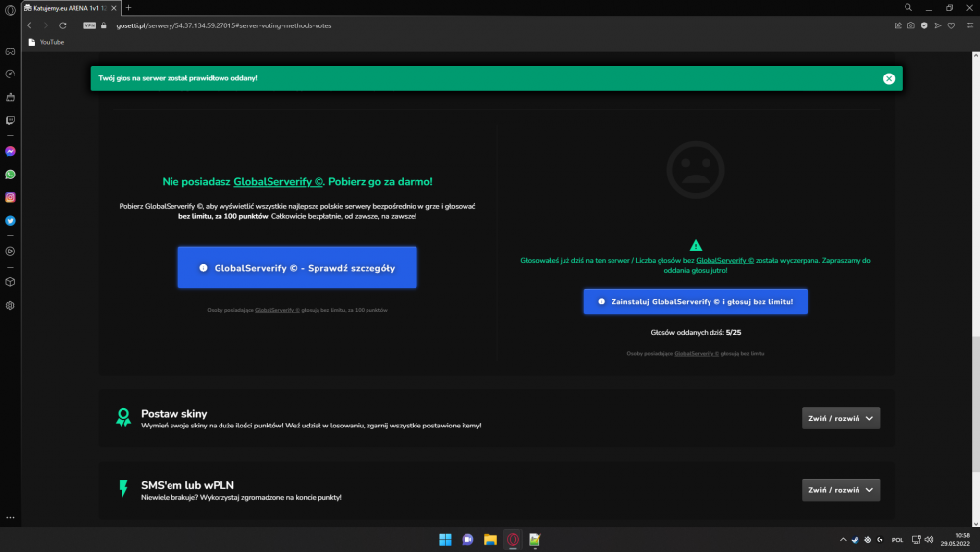The width and height of the screenshot is (980, 552).
Task: Click GlobalServerify - Sprawdź szczegóły button
Action: click(298, 268)
